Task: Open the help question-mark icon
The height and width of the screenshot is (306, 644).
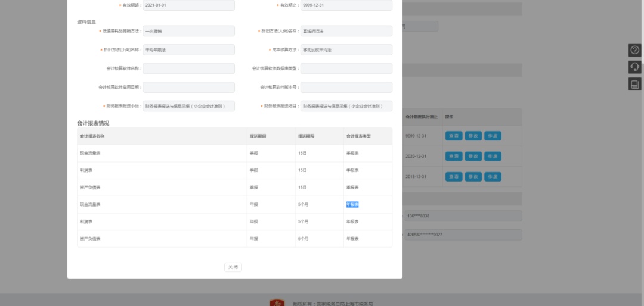Action: tap(634, 50)
